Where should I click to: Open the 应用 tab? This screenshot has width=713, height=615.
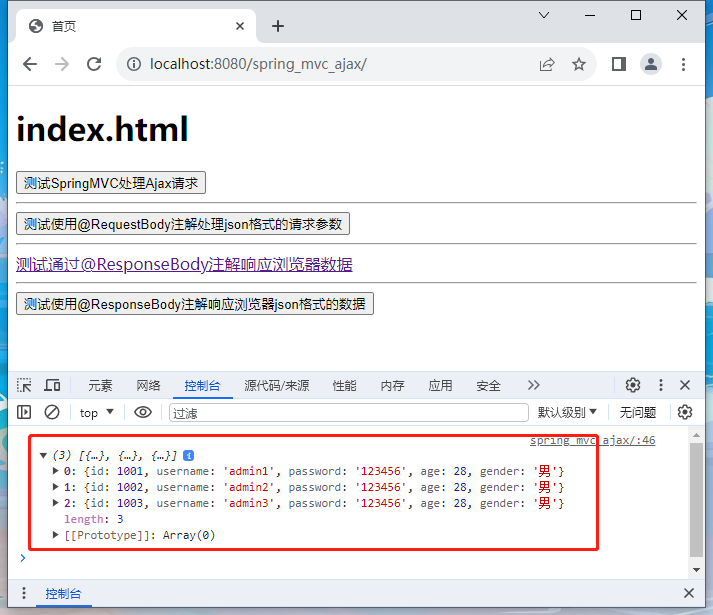440,386
